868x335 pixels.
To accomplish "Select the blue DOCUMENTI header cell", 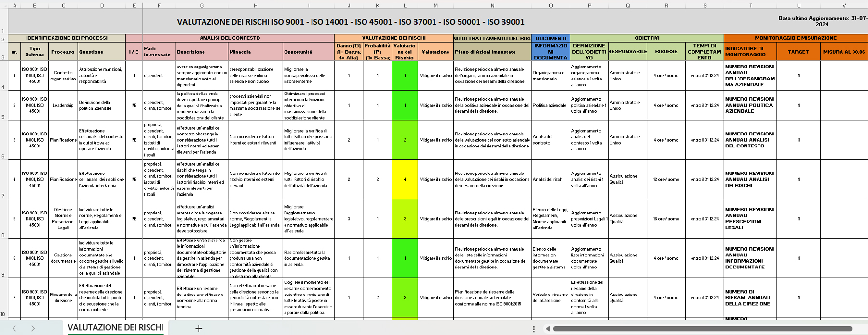I will click(551, 38).
